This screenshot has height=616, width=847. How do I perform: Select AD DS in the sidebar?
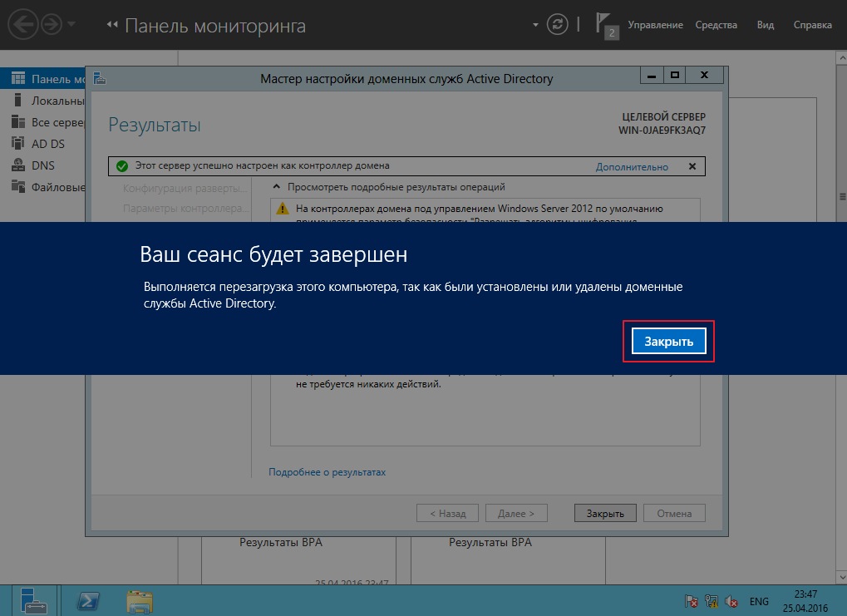point(47,144)
